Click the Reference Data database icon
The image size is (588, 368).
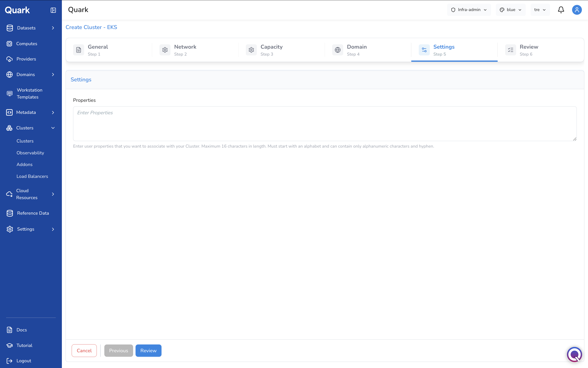[x=10, y=213]
